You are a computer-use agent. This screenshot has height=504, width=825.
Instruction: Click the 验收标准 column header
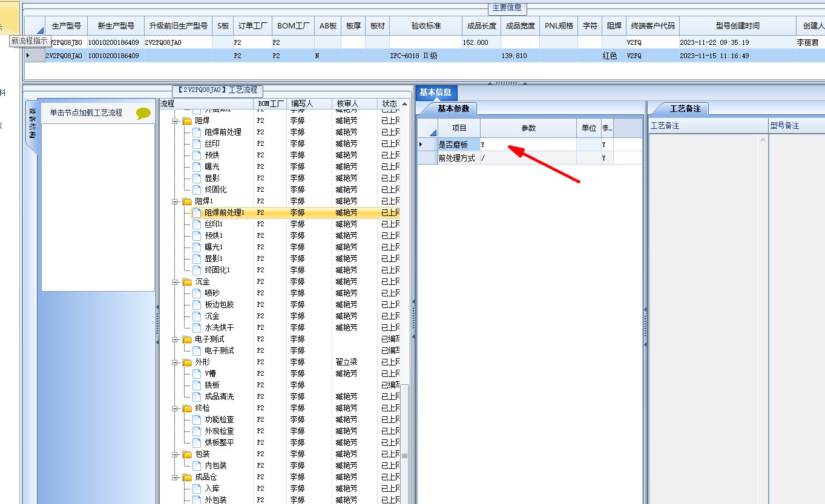coord(426,26)
